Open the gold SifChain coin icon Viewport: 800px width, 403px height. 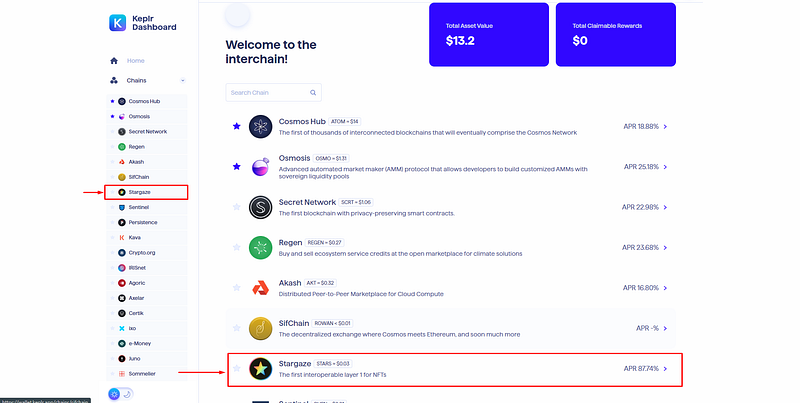tap(260, 328)
